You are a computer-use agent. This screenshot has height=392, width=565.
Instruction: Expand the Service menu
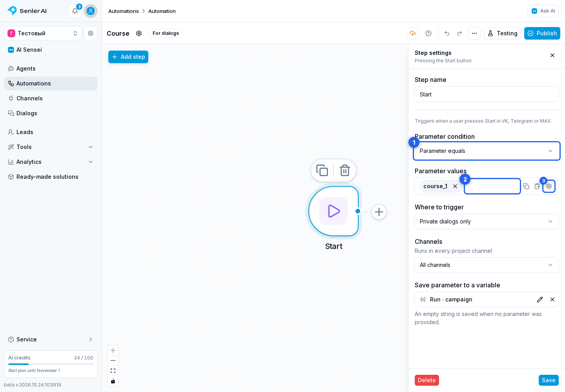click(x=51, y=339)
